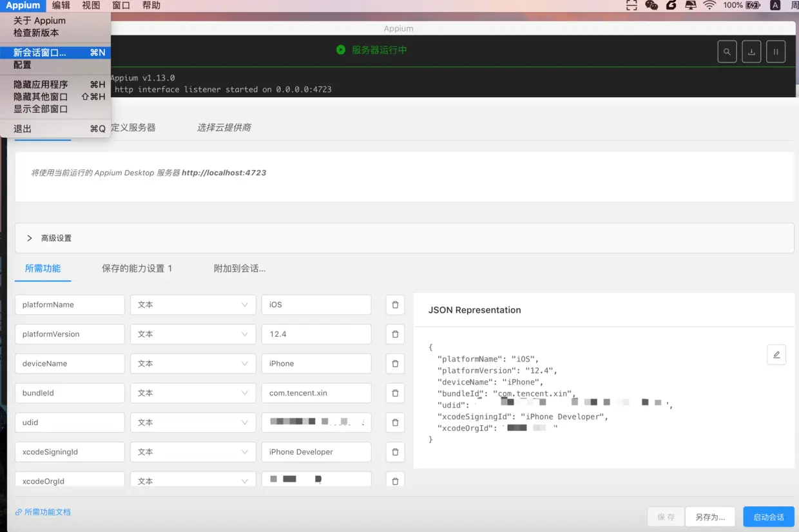
Task: Select 显示全部窗口 menu item
Action: click(x=55, y=109)
